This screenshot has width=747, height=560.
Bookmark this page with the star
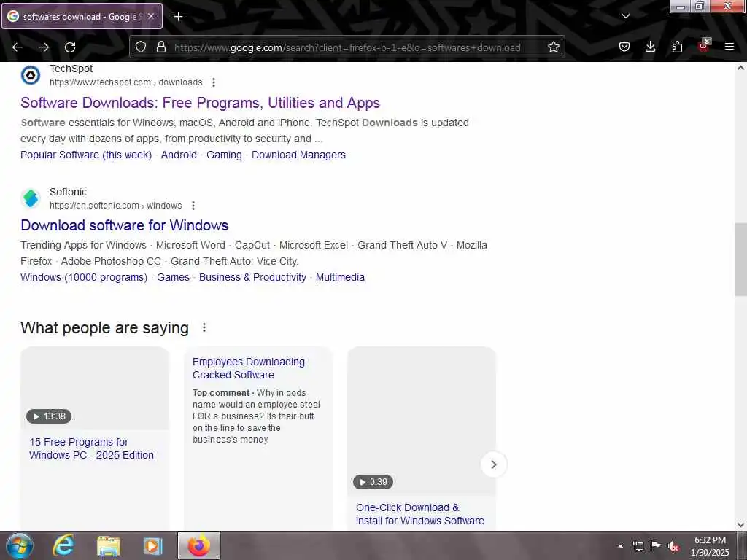[x=553, y=47]
